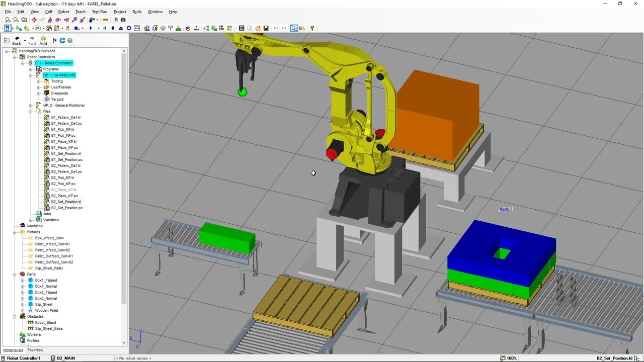
Task: Open the run program dropdown arrow
Action: [99, 28]
